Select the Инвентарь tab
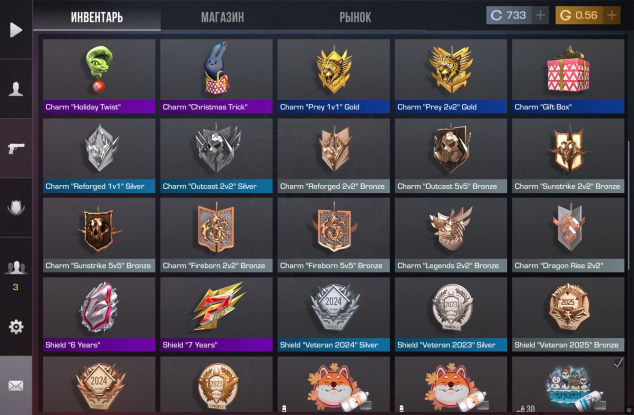Screen dimensions: 634x415 tap(97, 17)
